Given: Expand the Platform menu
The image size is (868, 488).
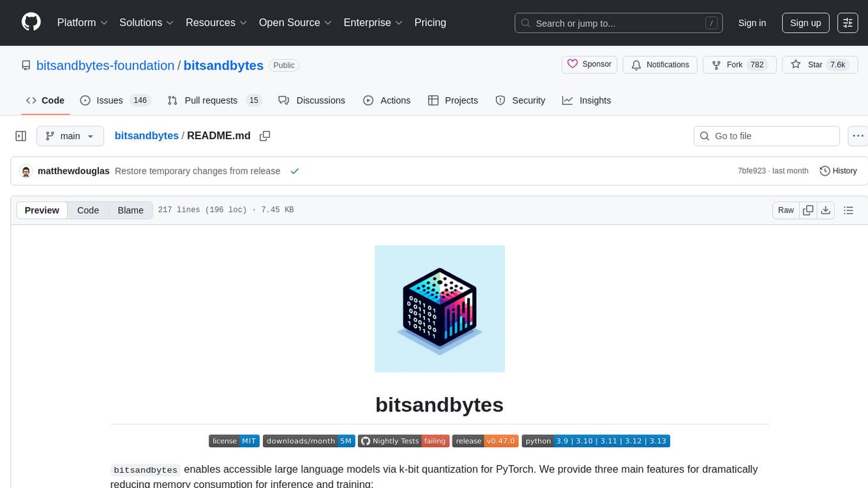Looking at the screenshot, I should (x=83, y=22).
